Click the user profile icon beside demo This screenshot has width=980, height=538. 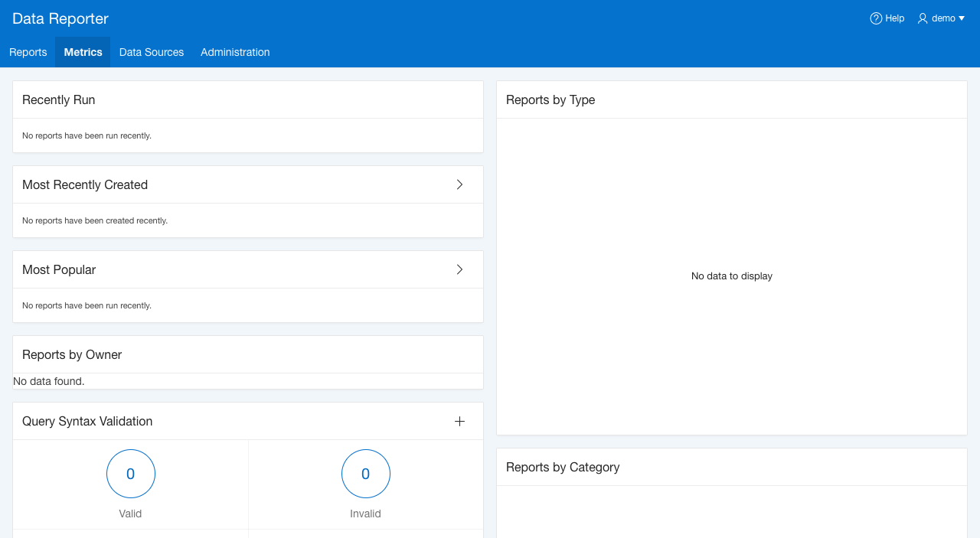[x=923, y=18]
